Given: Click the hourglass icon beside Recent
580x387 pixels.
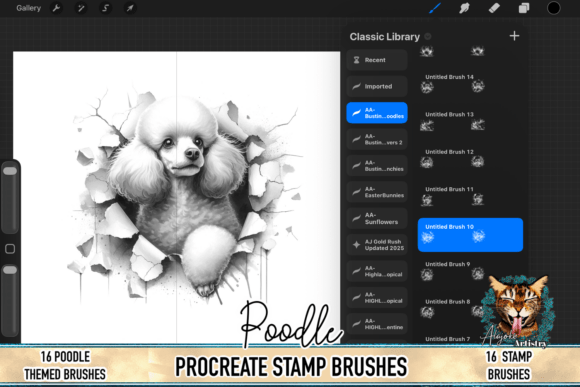Looking at the screenshot, I should (x=356, y=60).
